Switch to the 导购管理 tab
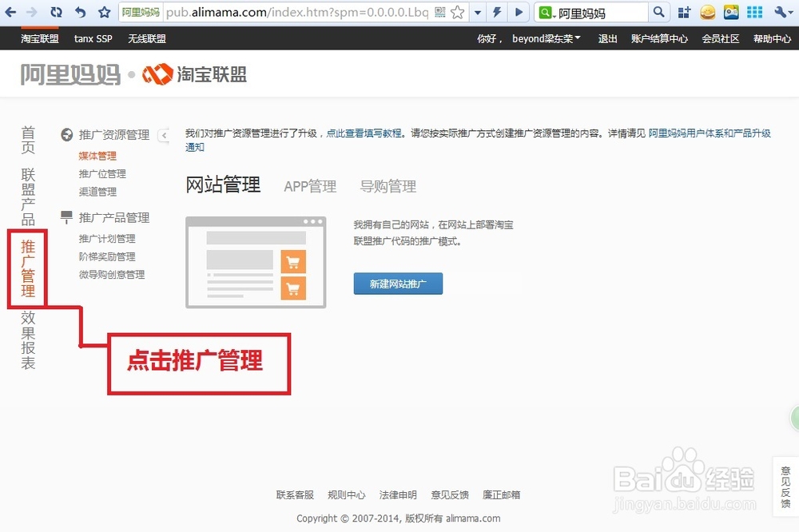799x532 pixels. (x=388, y=186)
